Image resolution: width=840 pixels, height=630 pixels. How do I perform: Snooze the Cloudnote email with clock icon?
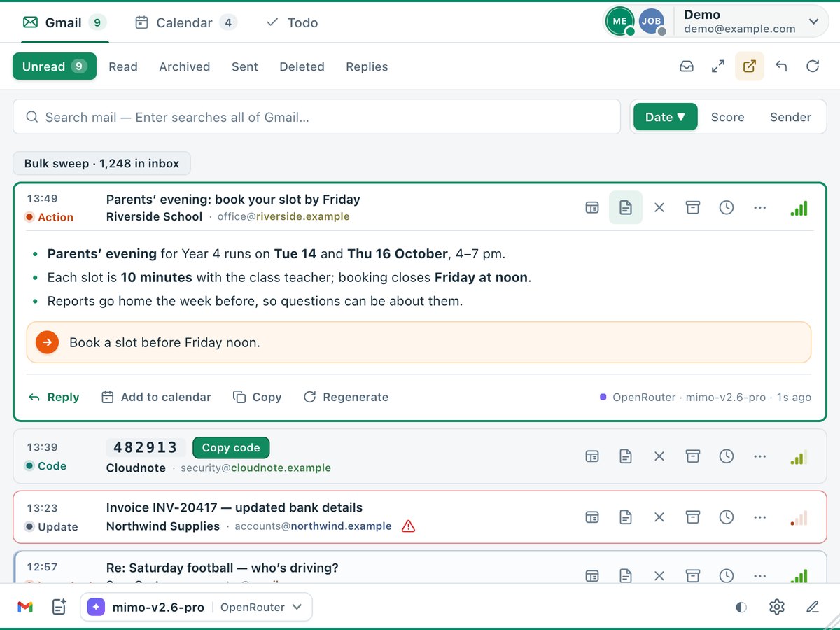click(727, 456)
